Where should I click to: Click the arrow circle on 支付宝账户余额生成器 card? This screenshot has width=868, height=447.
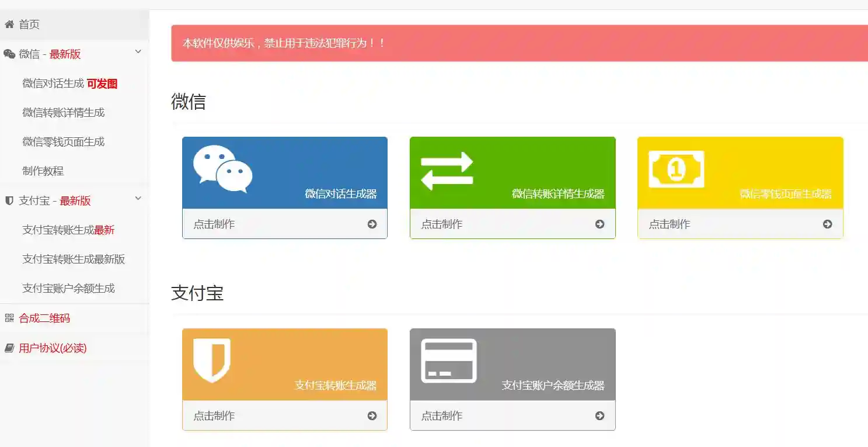[x=599, y=416]
